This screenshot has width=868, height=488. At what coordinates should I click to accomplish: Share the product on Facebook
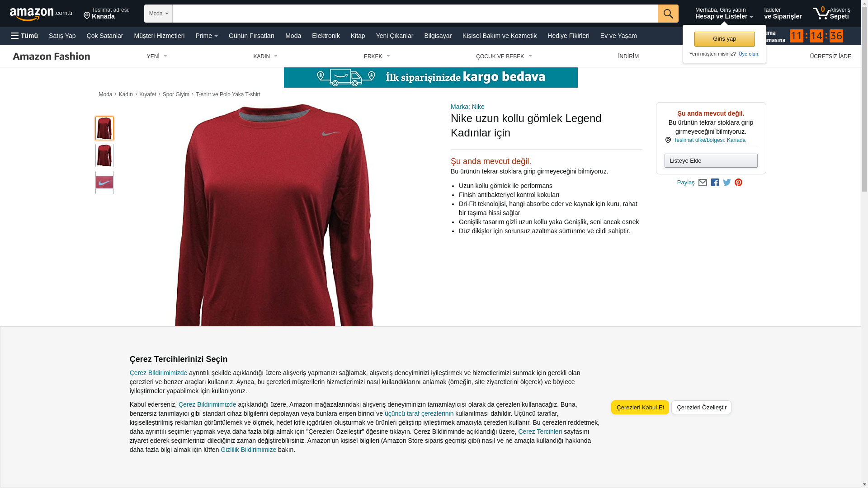tap(715, 183)
